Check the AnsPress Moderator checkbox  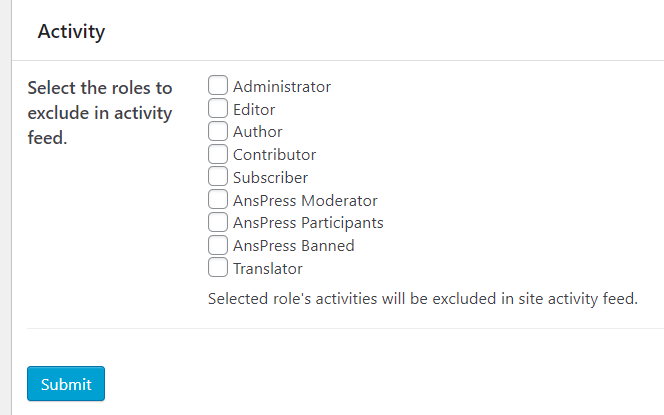[218, 200]
